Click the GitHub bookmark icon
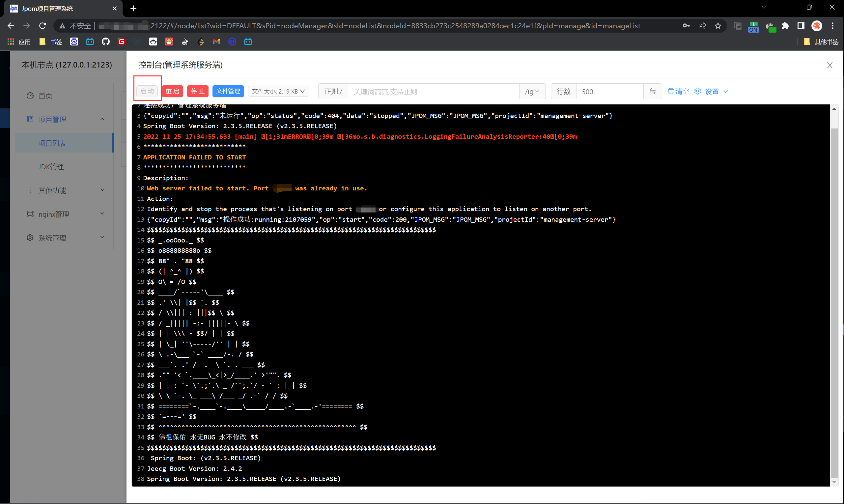The image size is (844, 504). tap(106, 42)
